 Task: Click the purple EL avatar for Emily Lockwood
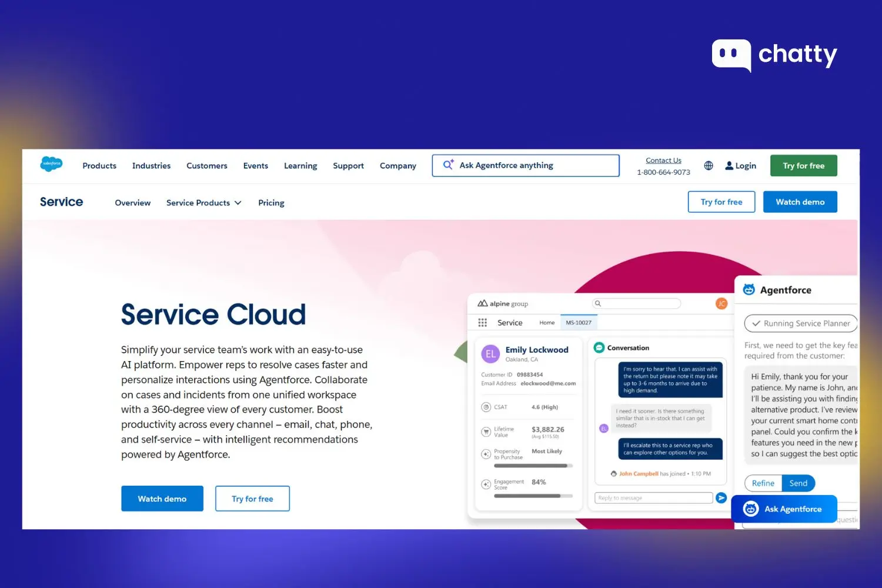pyautogui.click(x=490, y=354)
